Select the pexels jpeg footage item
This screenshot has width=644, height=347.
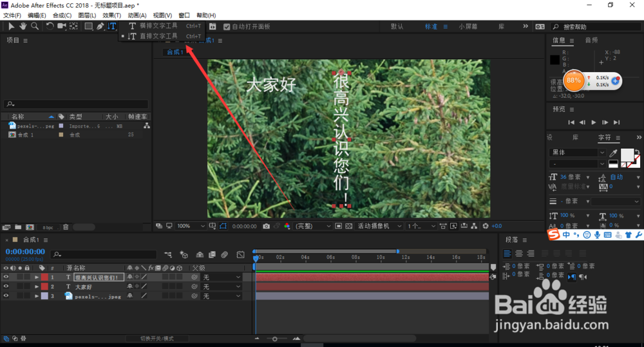[35, 126]
